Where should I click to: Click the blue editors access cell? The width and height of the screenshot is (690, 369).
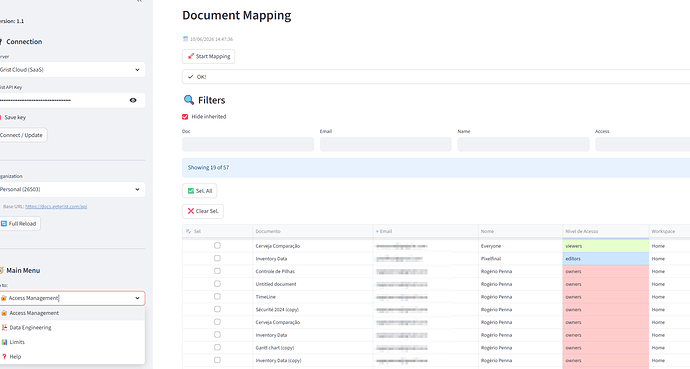(x=606, y=259)
